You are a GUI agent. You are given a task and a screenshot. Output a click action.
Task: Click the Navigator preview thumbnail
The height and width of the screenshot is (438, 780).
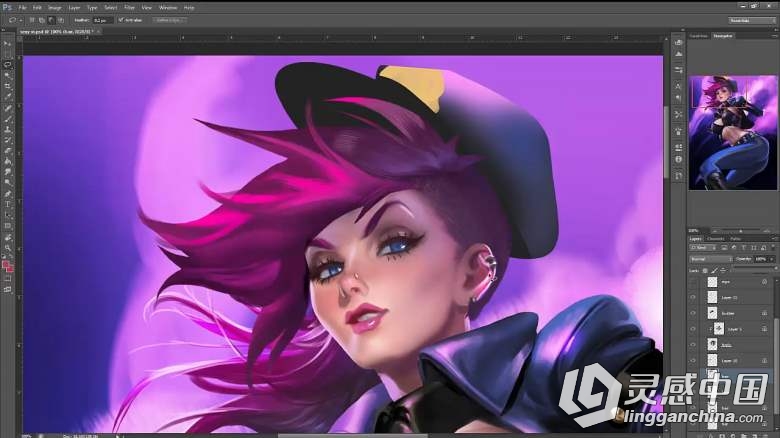733,132
